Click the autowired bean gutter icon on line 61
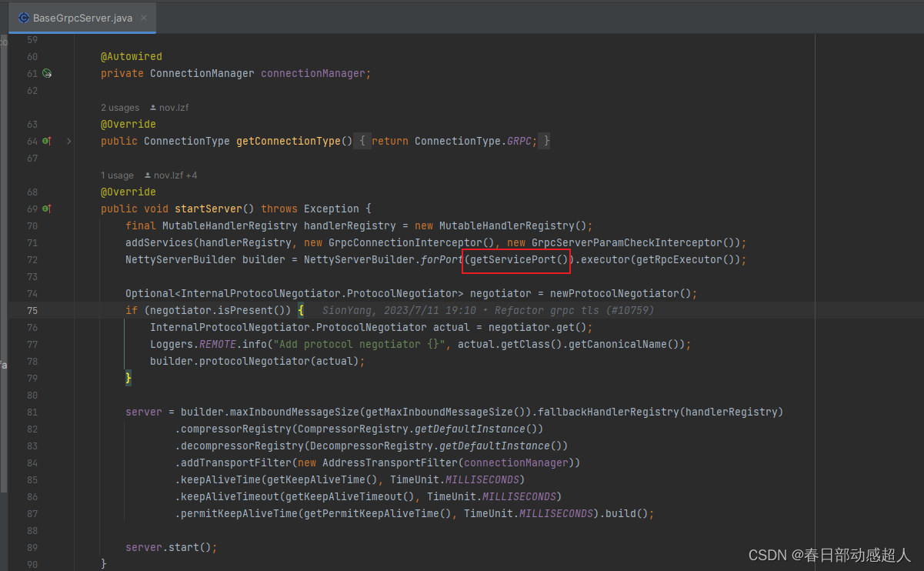 47,74
